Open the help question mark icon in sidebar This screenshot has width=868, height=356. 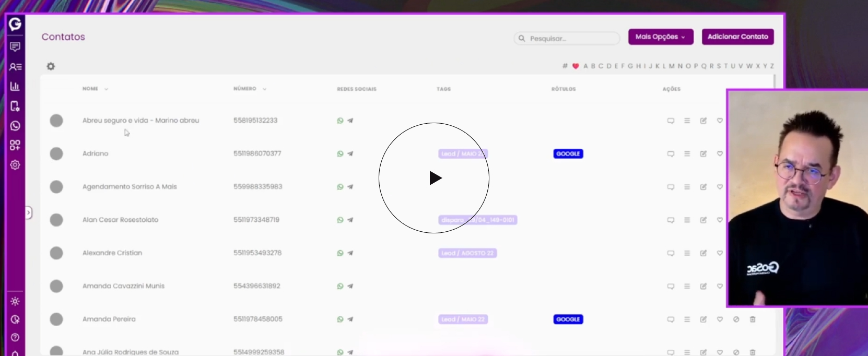click(x=15, y=337)
